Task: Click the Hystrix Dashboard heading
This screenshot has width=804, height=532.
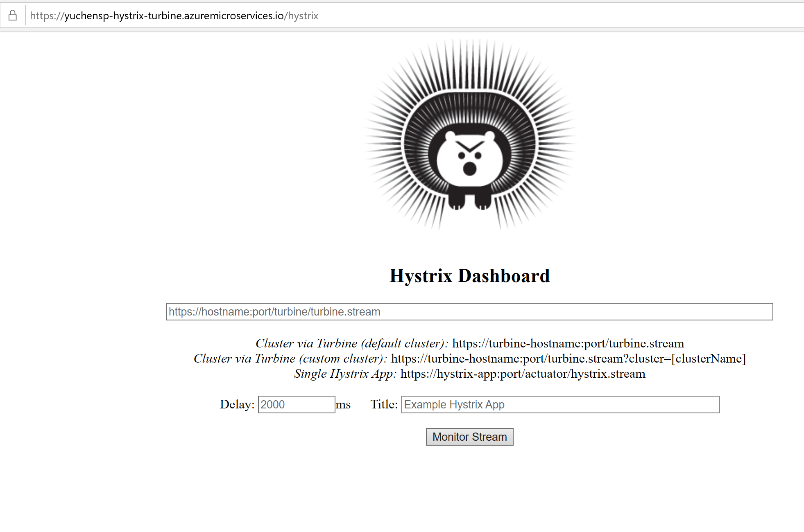Action: coord(469,275)
